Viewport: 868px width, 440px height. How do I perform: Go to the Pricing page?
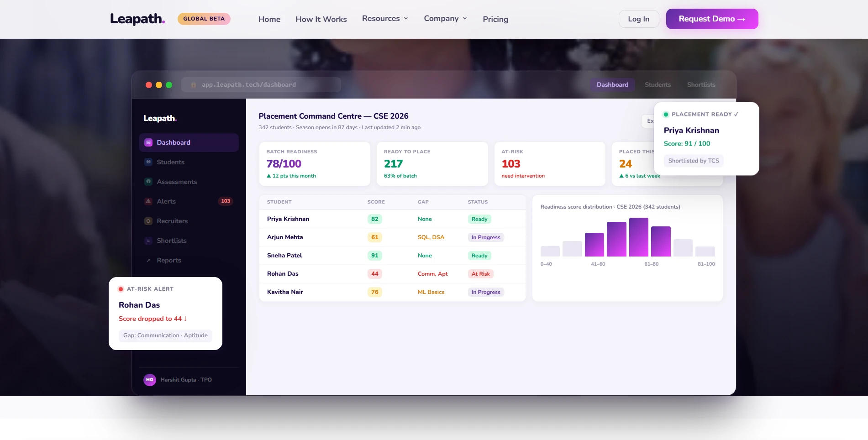(495, 19)
